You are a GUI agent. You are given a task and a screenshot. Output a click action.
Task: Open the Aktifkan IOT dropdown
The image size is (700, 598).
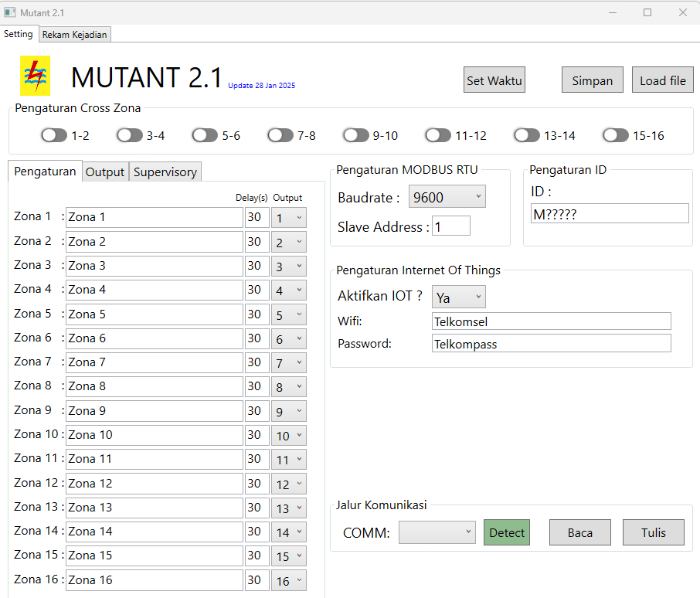coord(458,296)
